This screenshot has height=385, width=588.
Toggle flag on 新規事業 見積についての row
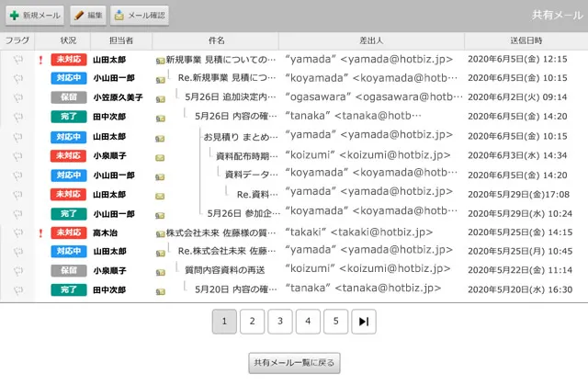click(18, 60)
